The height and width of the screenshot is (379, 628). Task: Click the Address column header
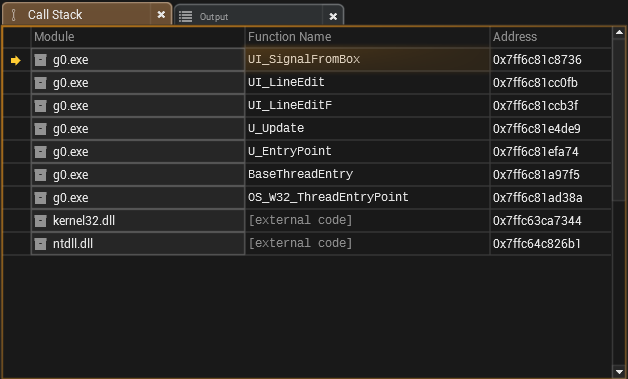pos(551,37)
